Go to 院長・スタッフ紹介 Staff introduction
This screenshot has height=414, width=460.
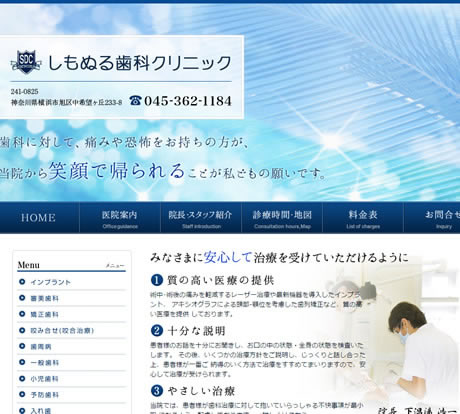(201, 217)
